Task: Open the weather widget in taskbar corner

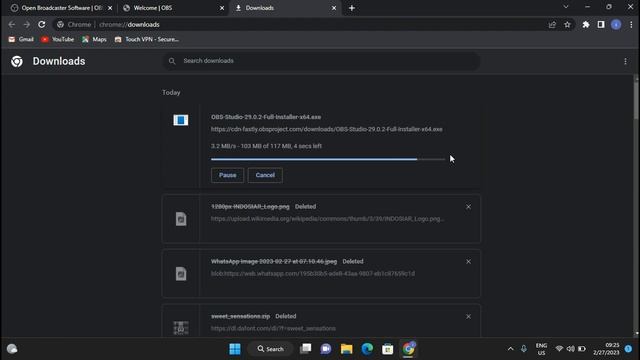Action: pyautogui.click(x=12, y=349)
